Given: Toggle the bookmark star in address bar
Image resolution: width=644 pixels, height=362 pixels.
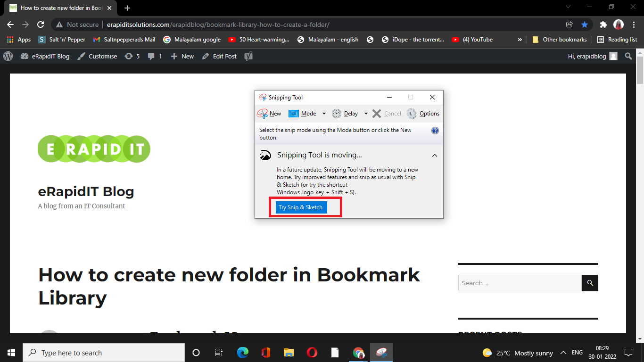Looking at the screenshot, I should [585, 25].
